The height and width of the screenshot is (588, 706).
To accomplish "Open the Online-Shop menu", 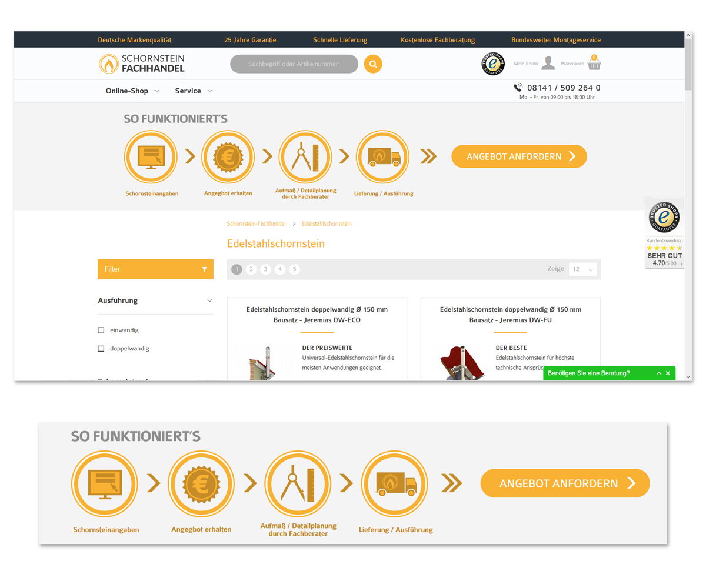I will pyautogui.click(x=128, y=91).
